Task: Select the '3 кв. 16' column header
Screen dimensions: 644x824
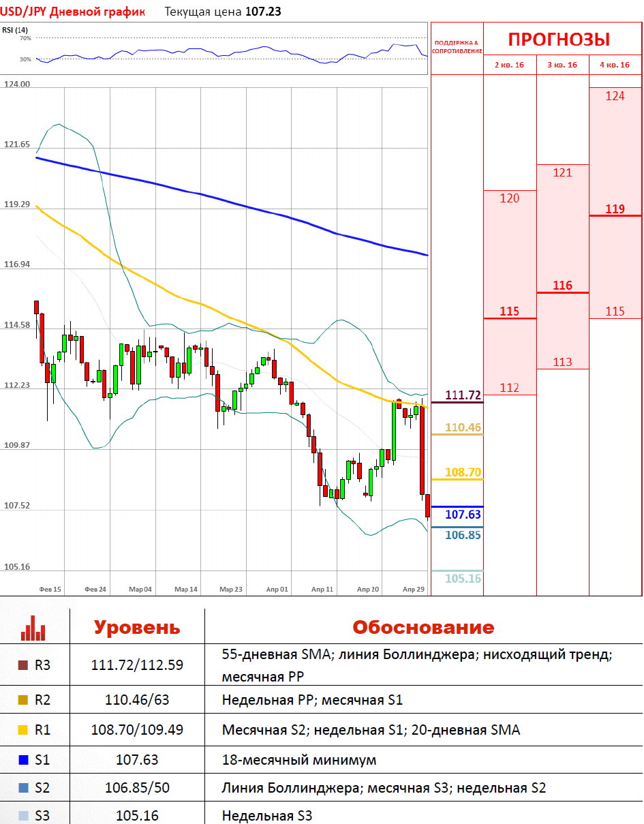Action: [x=563, y=65]
